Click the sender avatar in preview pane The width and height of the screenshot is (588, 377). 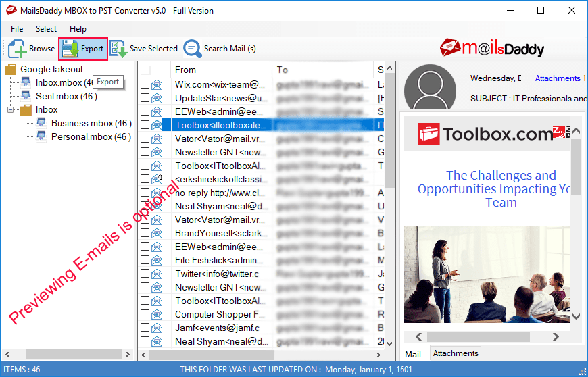pos(430,86)
